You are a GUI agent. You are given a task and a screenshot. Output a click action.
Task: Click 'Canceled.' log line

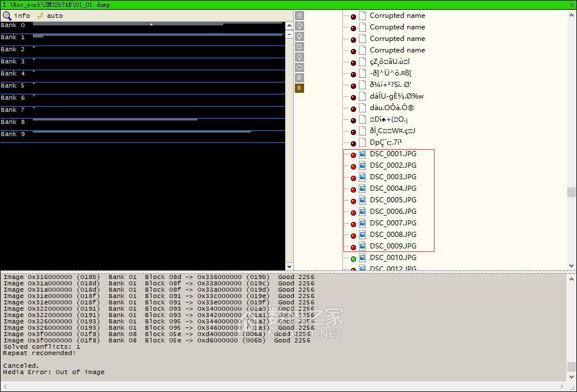[x=21, y=366]
